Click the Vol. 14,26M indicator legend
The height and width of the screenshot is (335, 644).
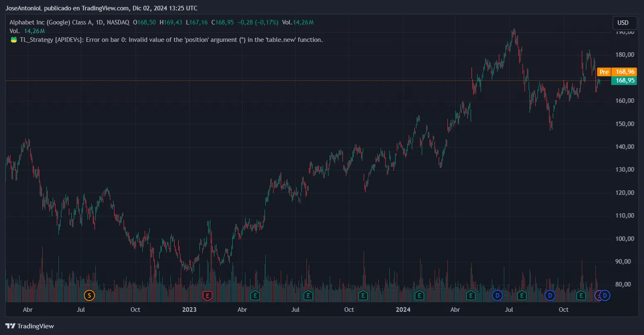tap(27, 31)
